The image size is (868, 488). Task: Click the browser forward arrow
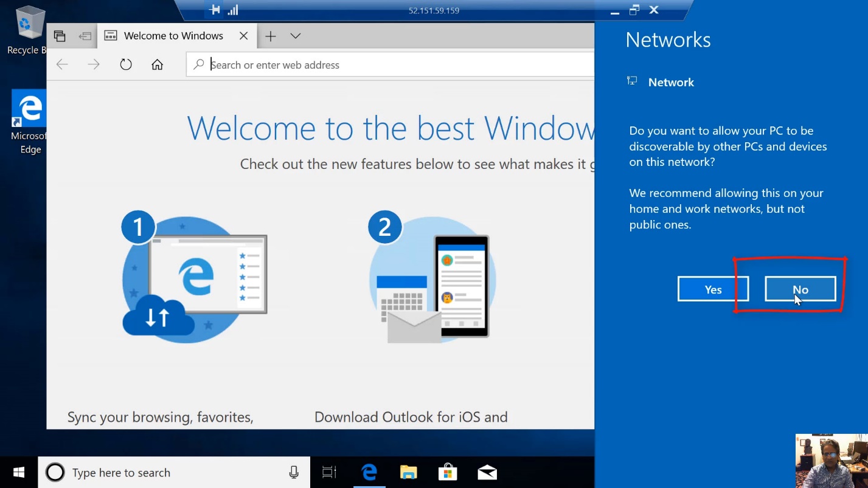coord(94,64)
